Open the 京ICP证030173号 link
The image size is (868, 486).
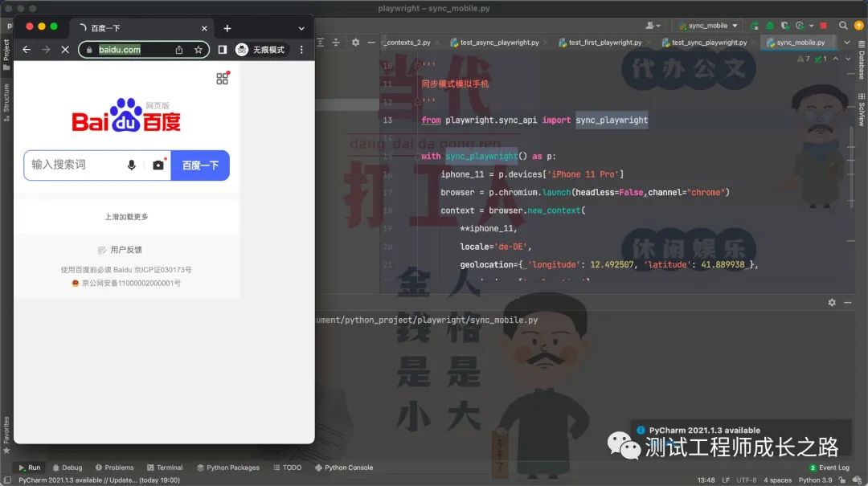[x=162, y=270]
